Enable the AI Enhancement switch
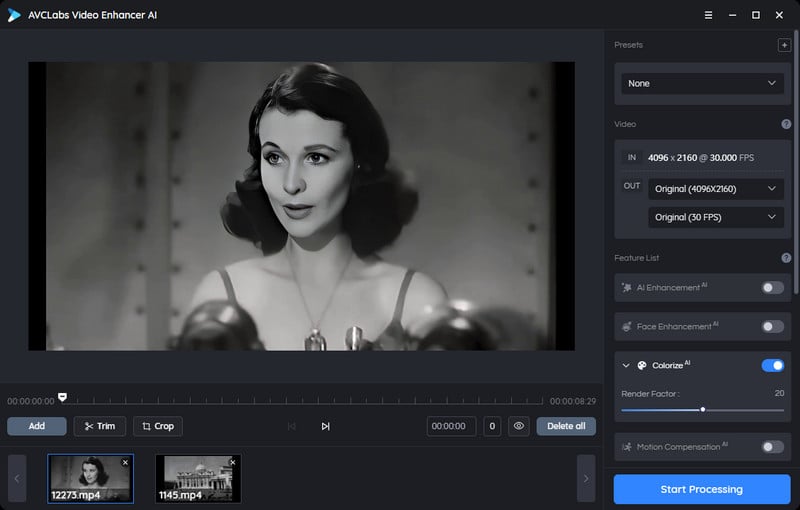The height and width of the screenshot is (510, 800). pyautogui.click(x=772, y=288)
